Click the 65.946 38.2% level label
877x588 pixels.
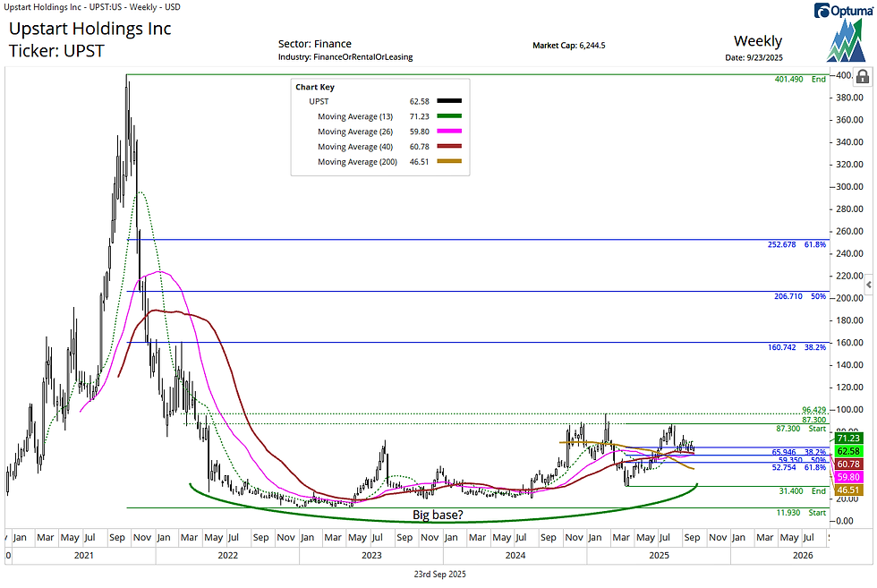pyautogui.click(x=798, y=452)
